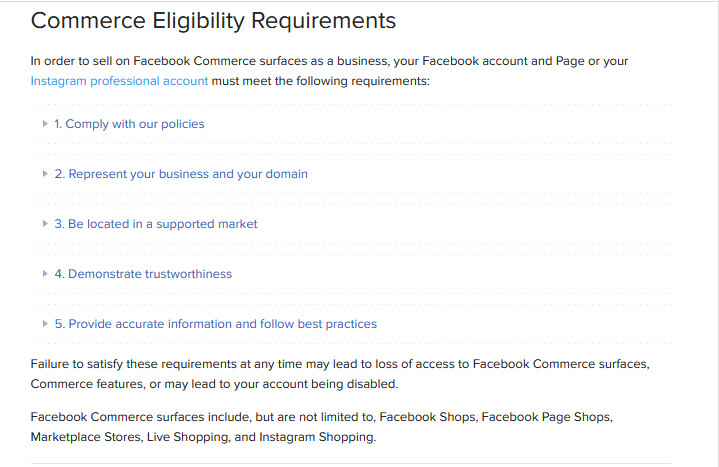Open the Instagram professional account link
Screen dimensions: 719x467
tap(119, 81)
